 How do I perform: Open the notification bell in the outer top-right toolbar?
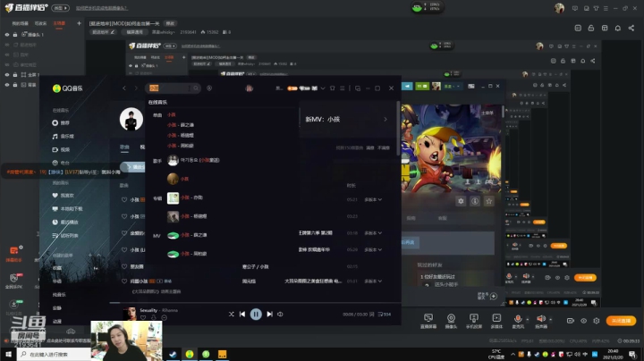[618, 28]
